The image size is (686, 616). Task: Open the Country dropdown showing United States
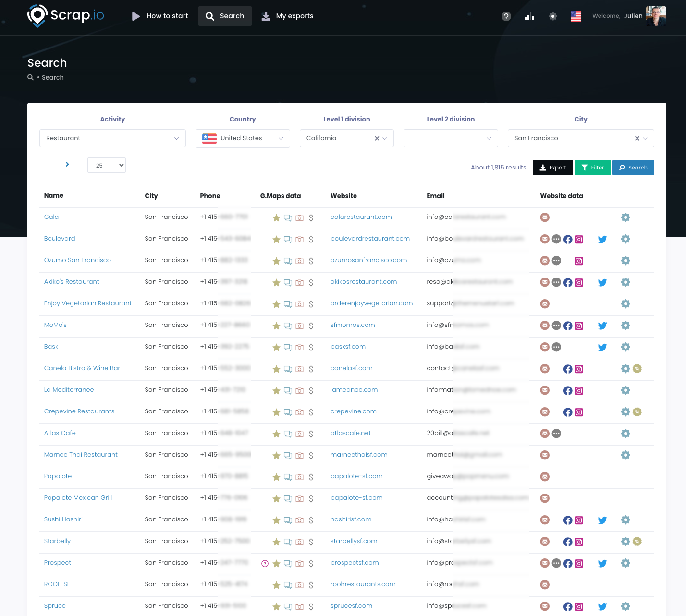(243, 138)
